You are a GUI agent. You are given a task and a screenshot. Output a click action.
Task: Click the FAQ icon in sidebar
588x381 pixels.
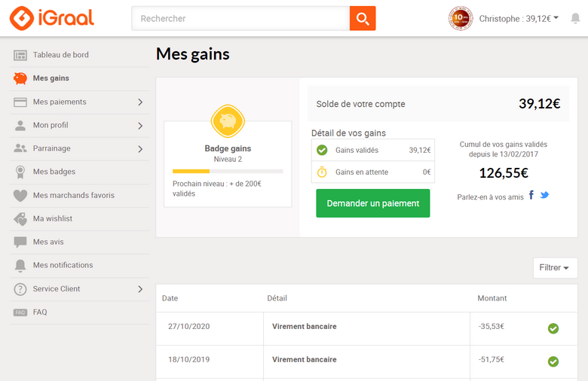[x=20, y=312]
